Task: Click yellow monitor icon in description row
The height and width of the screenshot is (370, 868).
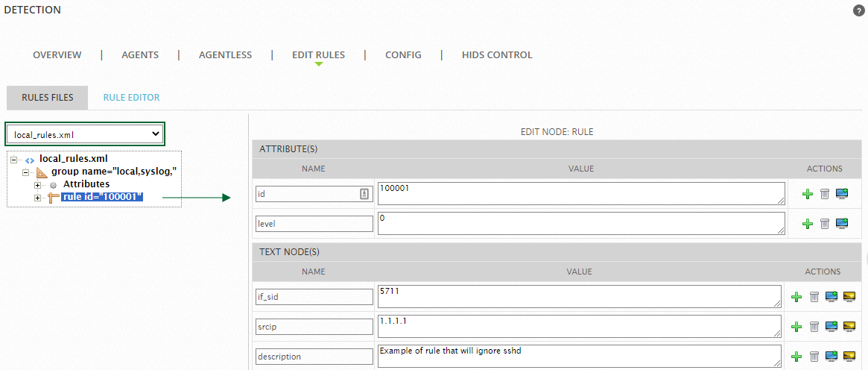Action: point(849,356)
